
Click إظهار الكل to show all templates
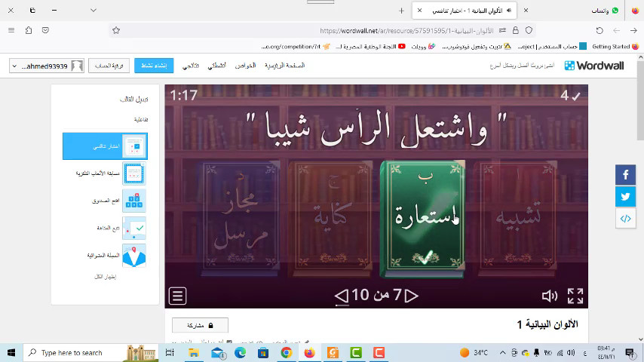click(105, 277)
